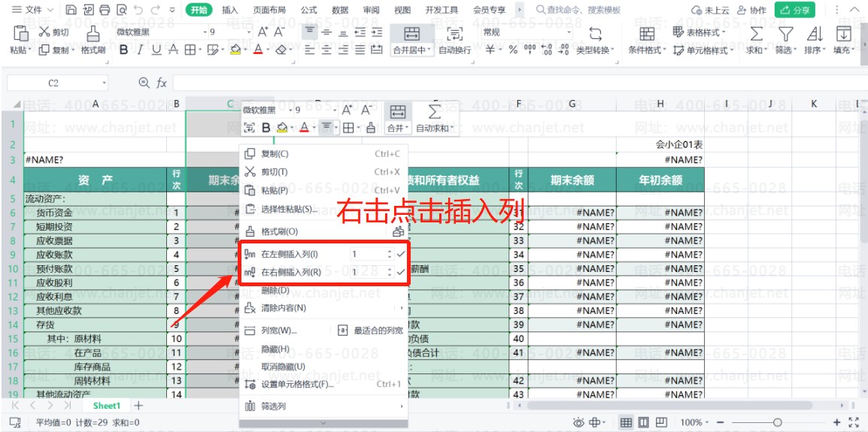This screenshot has width=868, height=432.
Task: Click the 协作 collaboration button
Action: [751, 10]
